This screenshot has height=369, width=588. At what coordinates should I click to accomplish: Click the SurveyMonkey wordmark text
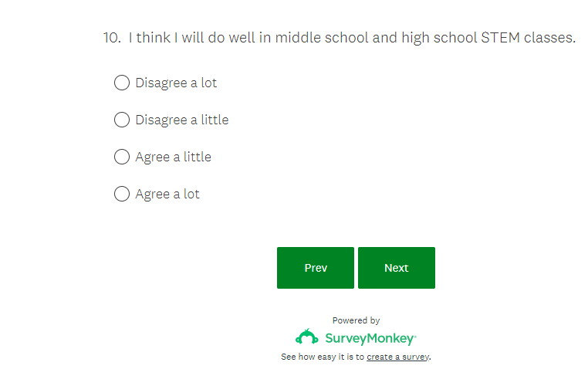[370, 338]
